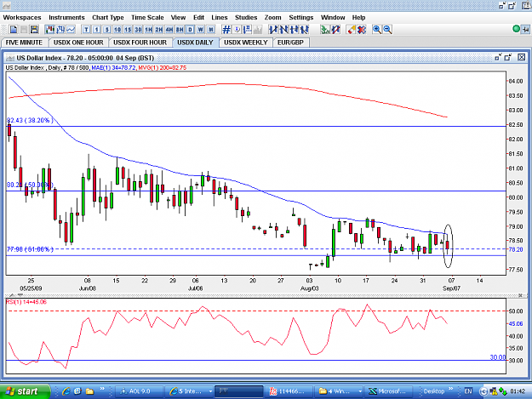The image size is (532, 399).
Task: Click the new chart document icon
Action: pyautogui.click(x=14, y=30)
